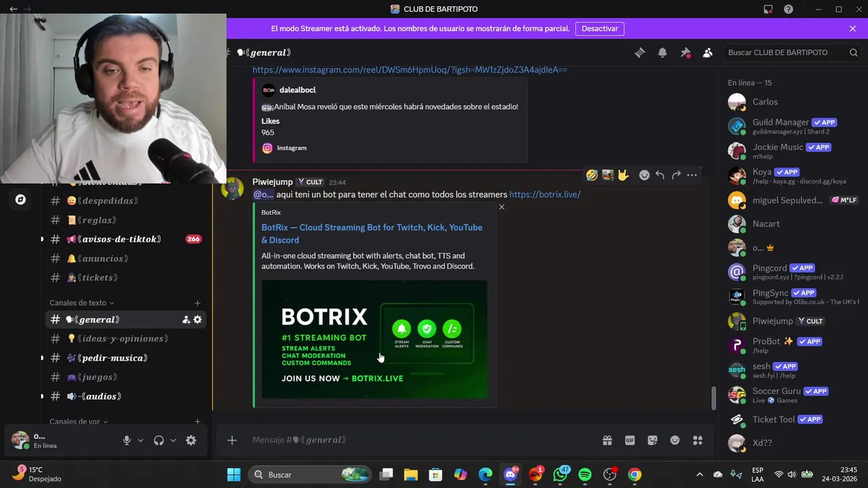Click the dalealbocl author name in embed
868x488 pixels.
tap(297, 89)
